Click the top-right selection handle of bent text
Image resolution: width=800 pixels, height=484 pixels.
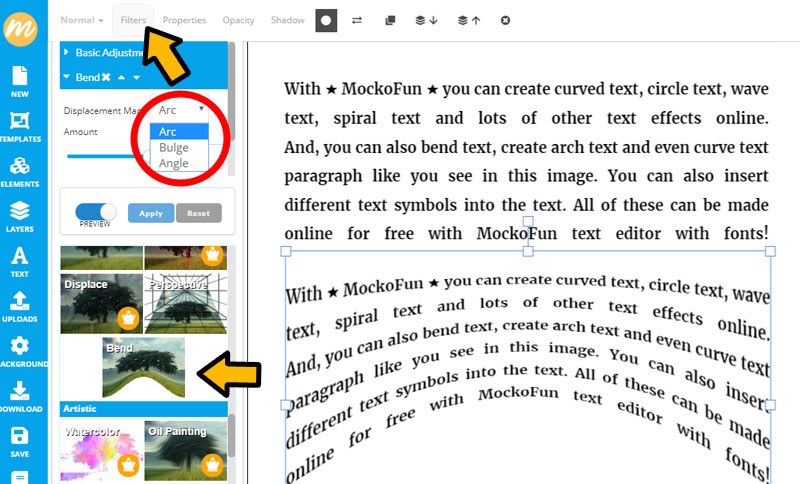point(770,251)
